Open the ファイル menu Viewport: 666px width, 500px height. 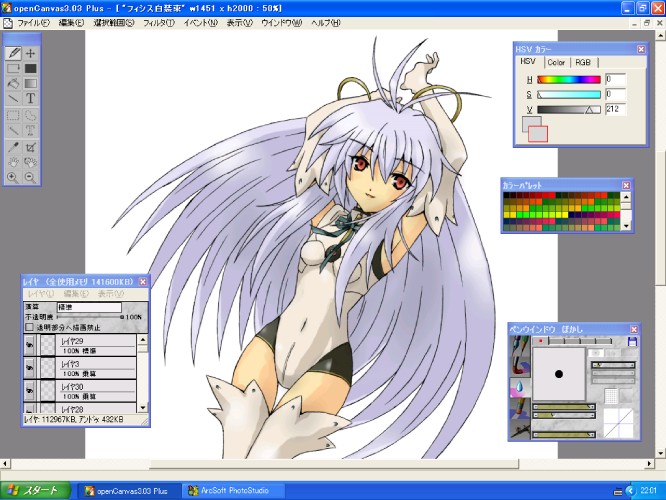pos(33,23)
